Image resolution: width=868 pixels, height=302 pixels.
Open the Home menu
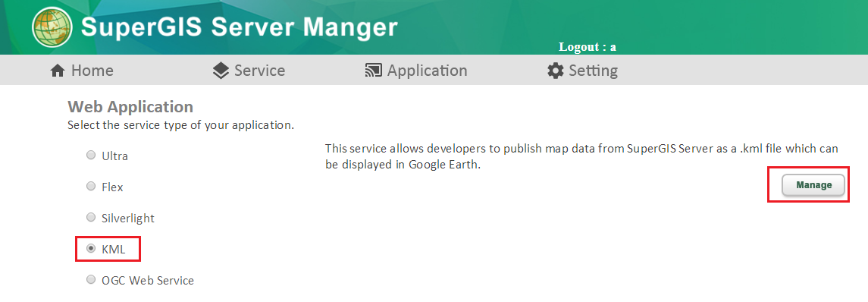coord(82,71)
